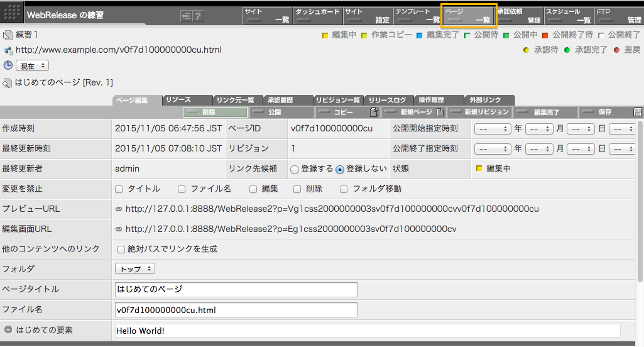Screen dimensions: 644x347
Task: Click the ファイル名 input field
Action: pyautogui.click(x=236, y=310)
